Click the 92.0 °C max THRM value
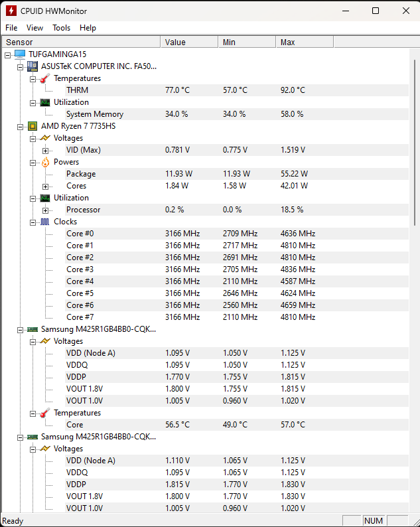This screenshot has width=420, height=527. point(293,90)
